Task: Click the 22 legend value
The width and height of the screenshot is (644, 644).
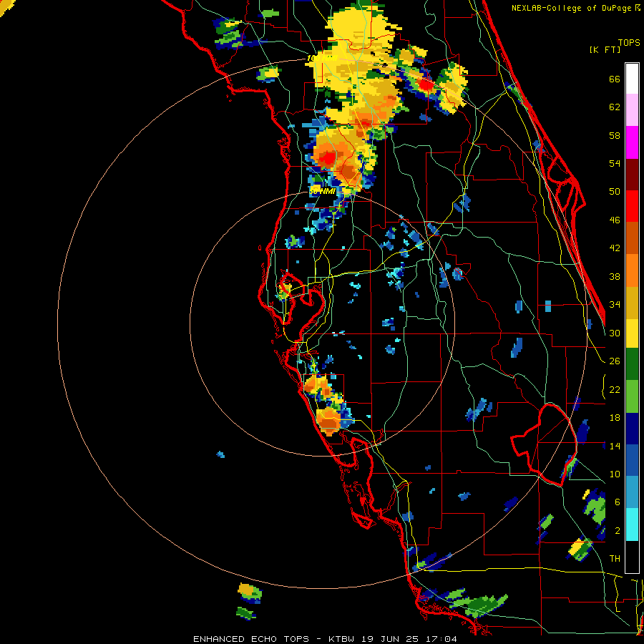Action: tap(615, 390)
